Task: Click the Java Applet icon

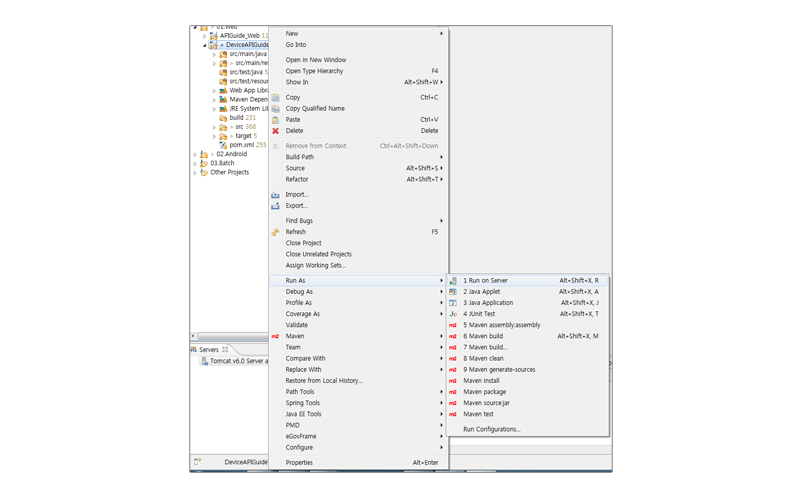Action: tap(453, 292)
